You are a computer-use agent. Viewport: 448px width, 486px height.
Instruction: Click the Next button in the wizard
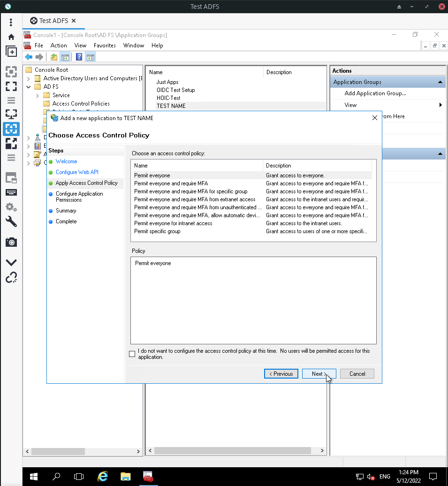[319, 373]
